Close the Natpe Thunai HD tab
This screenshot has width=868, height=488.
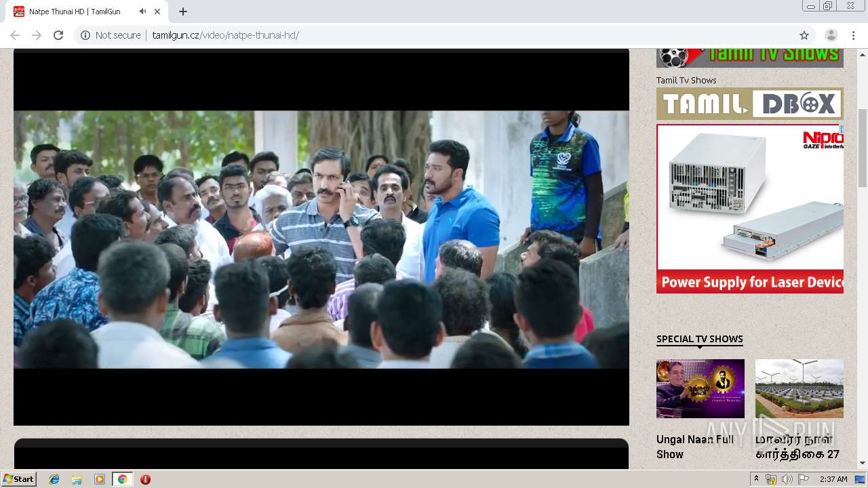(158, 12)
